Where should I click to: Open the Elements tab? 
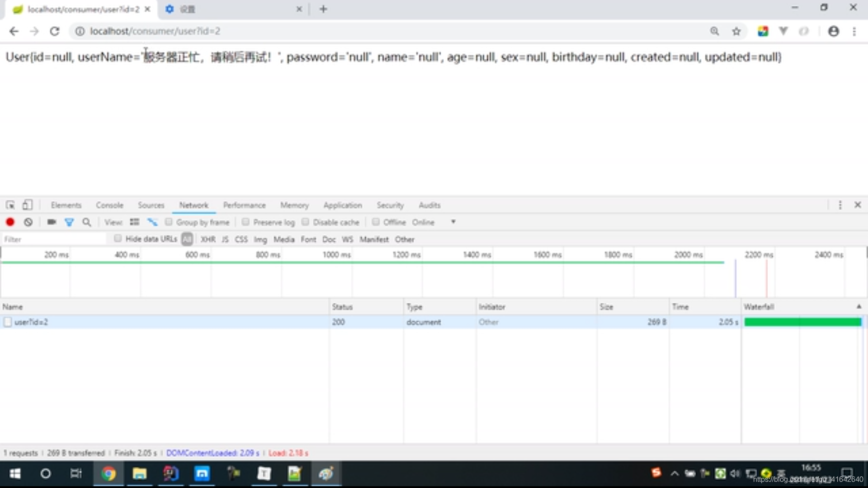point(66,205)
